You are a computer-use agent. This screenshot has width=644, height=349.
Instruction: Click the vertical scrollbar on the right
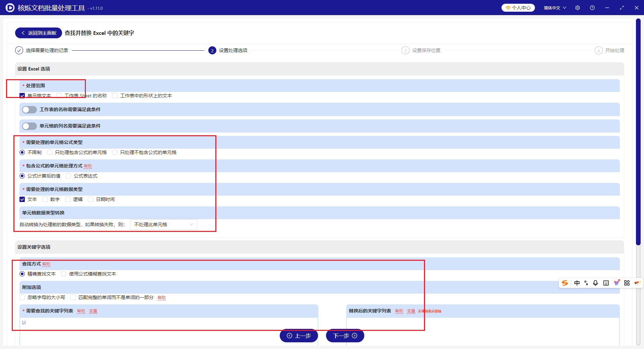(x=638, y=134)
